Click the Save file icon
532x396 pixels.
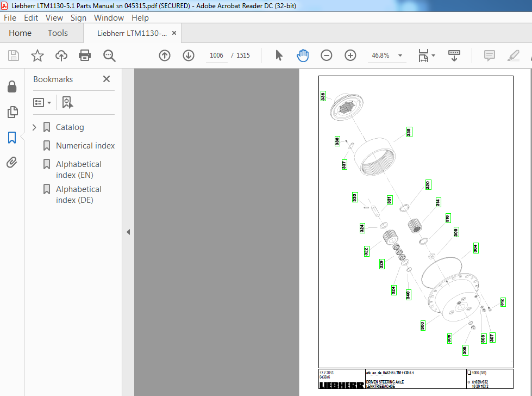click(x=14, y=55)
